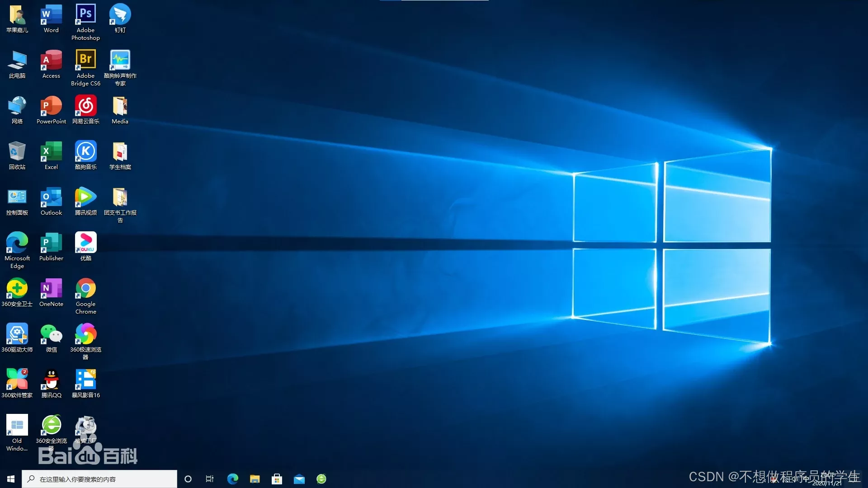Click the 腾讯QQ penguin icon
The width and height of the screenshot is (868, 488).
tap(51, 380)
